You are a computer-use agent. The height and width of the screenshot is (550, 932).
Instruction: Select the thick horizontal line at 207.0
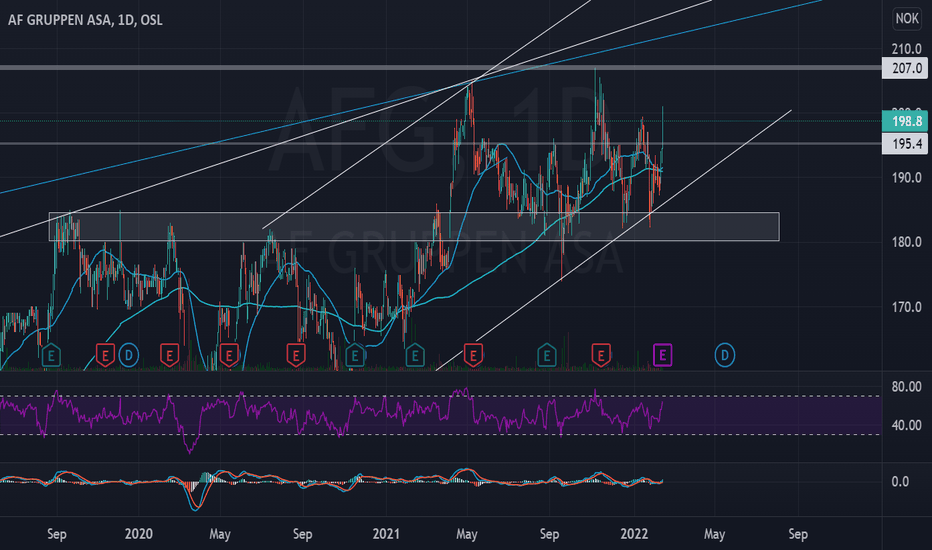[x=440, y=68]
